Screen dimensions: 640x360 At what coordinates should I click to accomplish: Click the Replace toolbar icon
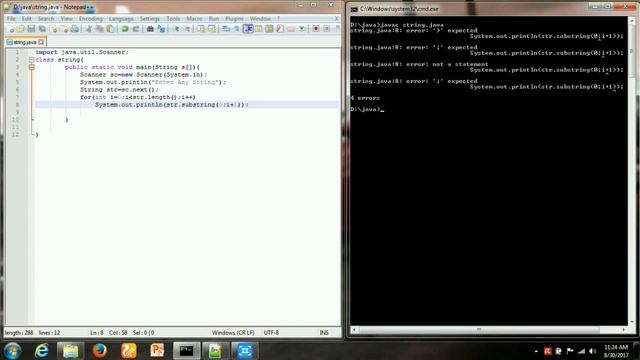(162, 29)
